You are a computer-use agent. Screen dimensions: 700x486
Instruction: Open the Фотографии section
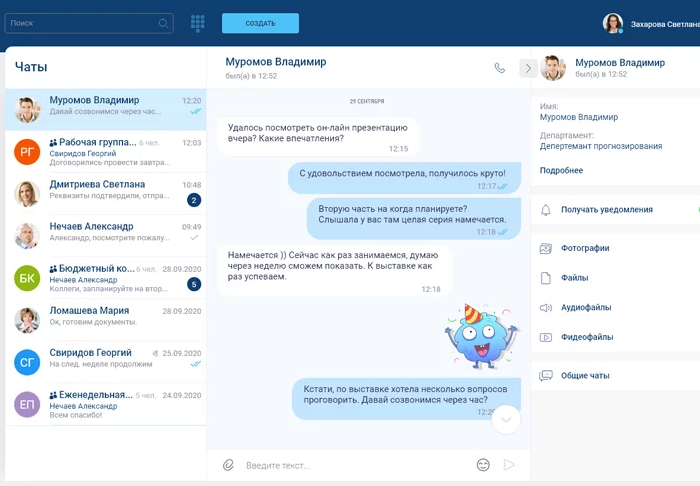pos(586,248)
